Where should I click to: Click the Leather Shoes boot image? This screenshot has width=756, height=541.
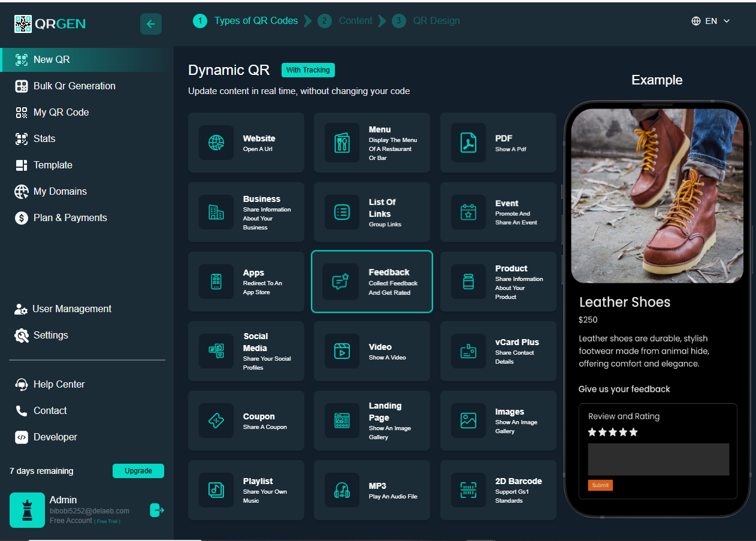coord(657,195)
